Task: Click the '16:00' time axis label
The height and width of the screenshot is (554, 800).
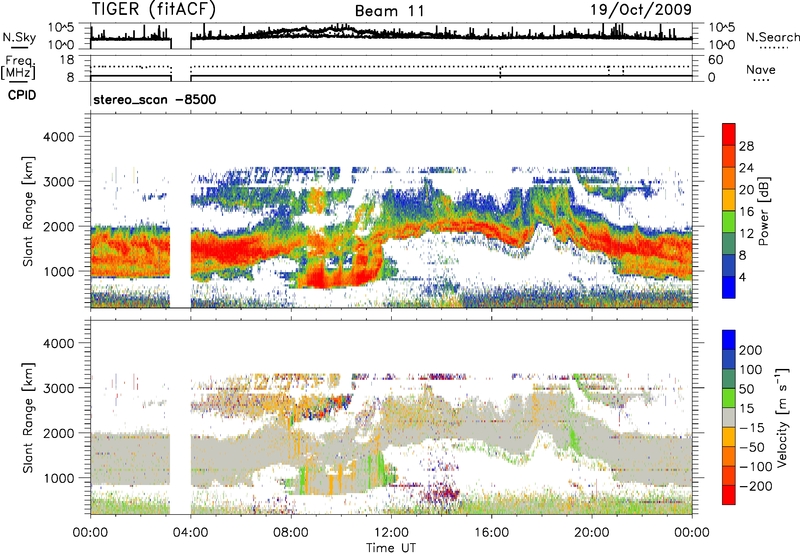Action: 491,533
